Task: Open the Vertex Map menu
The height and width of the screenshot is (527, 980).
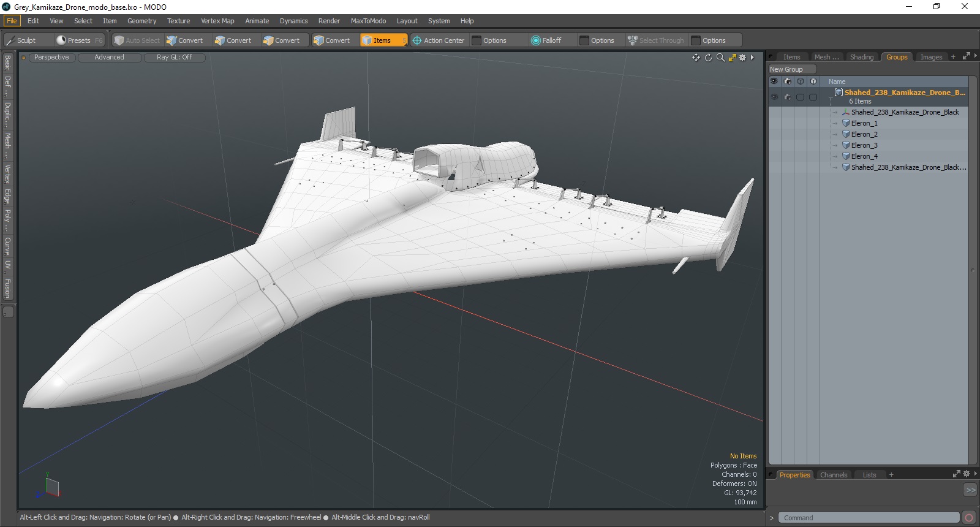Action: tap(217, 21)
